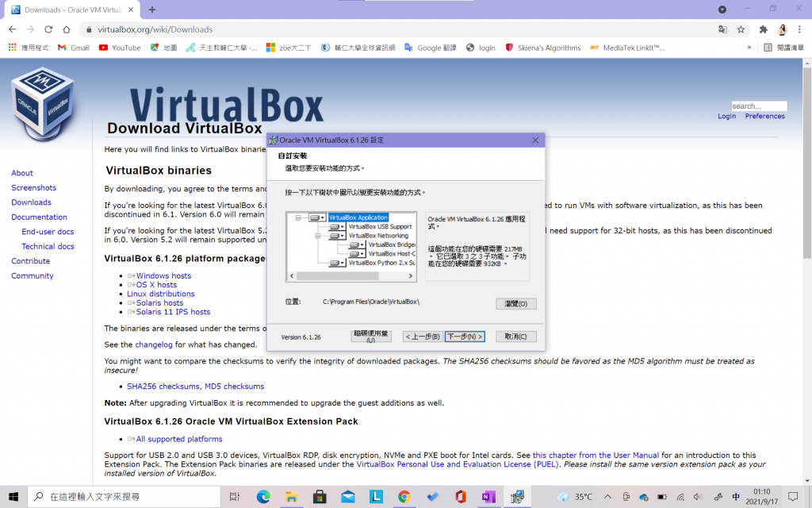Click the 下一步(N) next button
The width and height of the screenshot is (812, 508).
[x=465, y=337]
